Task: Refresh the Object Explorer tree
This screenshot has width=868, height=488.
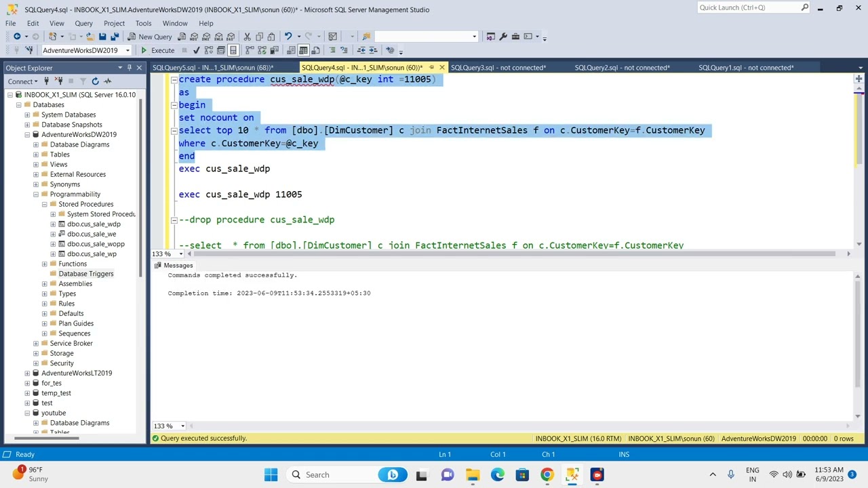Action: pos(95,81)
